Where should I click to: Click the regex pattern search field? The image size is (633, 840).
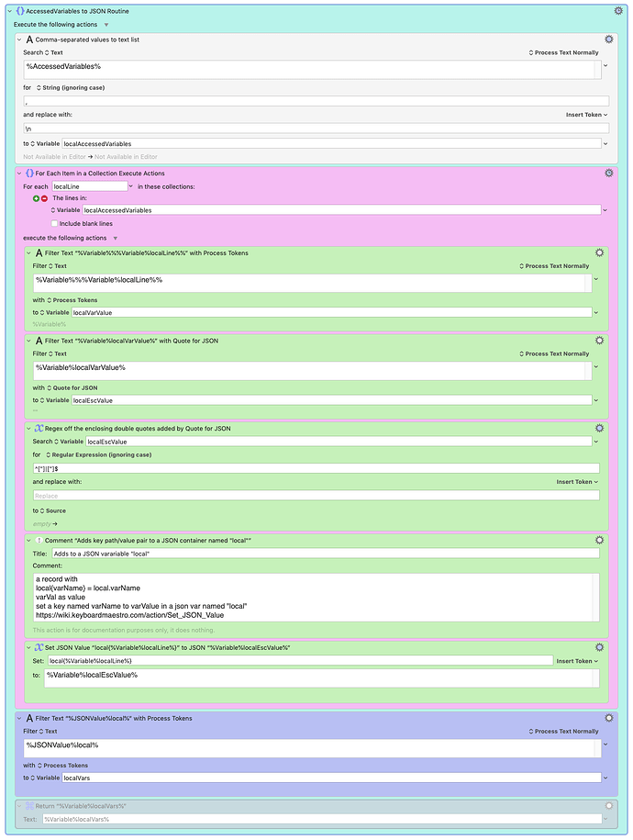(316, 468)
